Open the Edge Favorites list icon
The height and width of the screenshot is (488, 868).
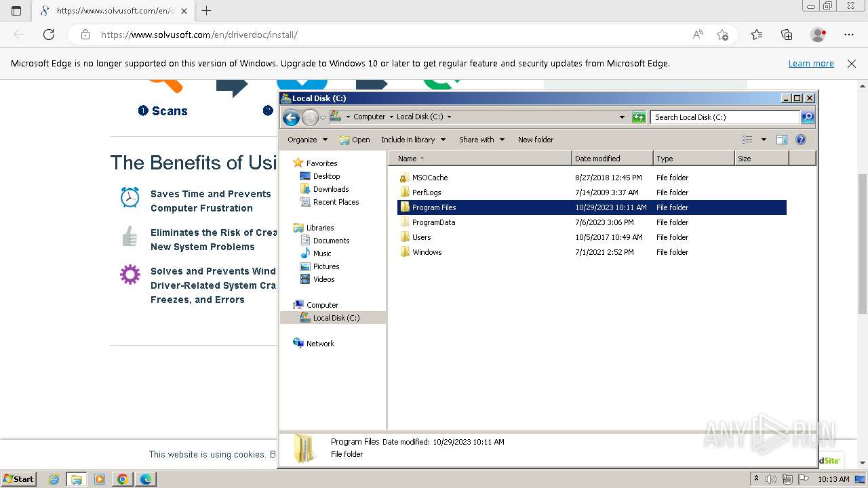tap(757, 35)
